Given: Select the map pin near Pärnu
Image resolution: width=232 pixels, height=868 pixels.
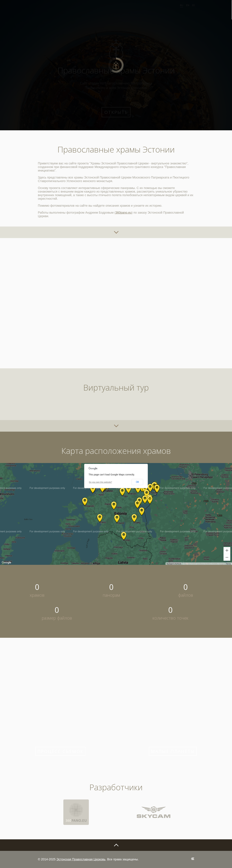Looking at the screenshot, I should [x=100, y=518].
